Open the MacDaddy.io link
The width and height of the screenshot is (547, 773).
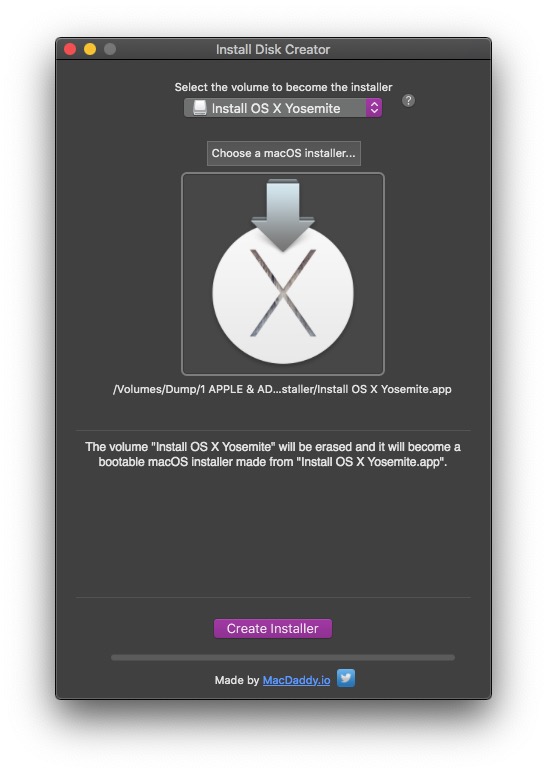[297, 680]
